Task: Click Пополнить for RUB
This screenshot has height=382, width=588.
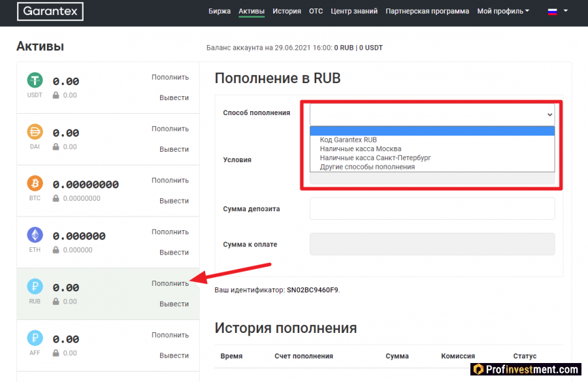Action: 171,283
